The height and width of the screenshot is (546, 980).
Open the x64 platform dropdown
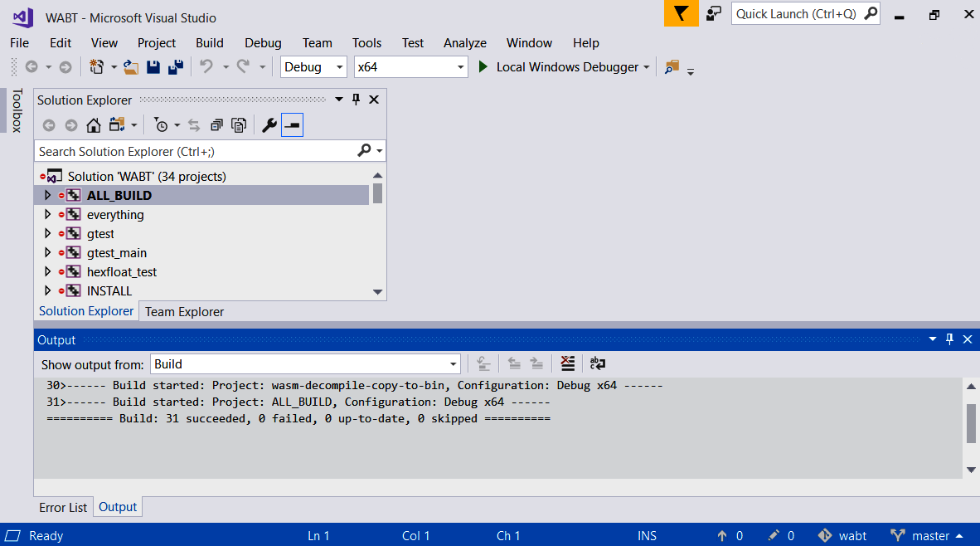coord(410,67)
